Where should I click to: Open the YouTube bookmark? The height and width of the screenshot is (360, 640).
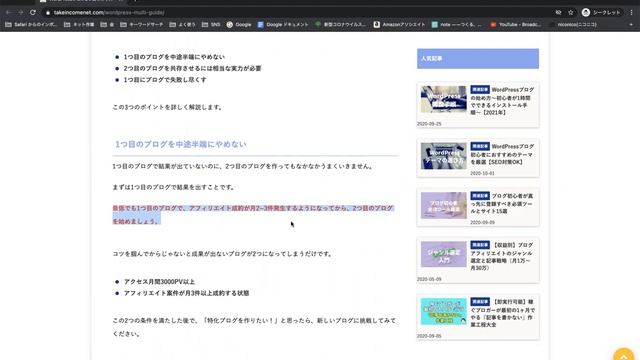516,24
